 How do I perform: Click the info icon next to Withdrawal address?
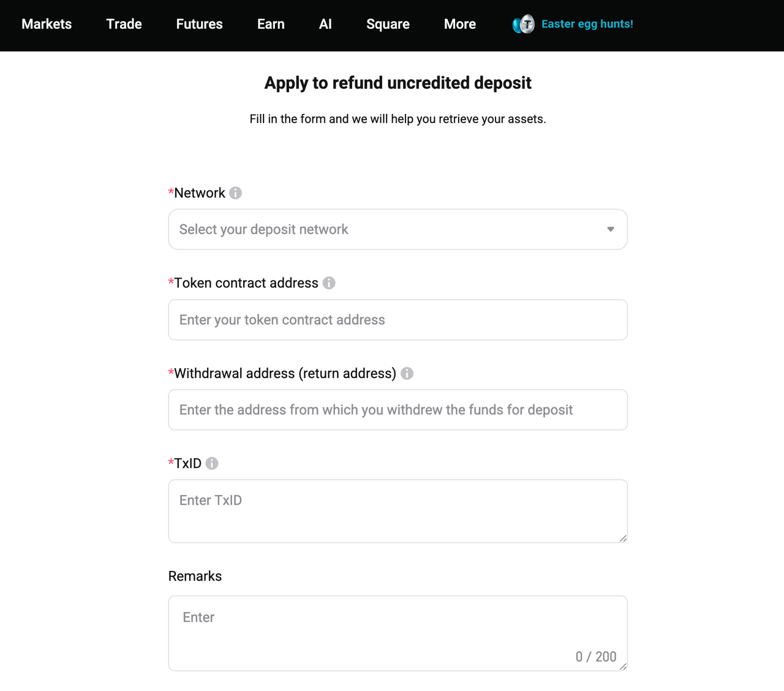click(407, 373)
